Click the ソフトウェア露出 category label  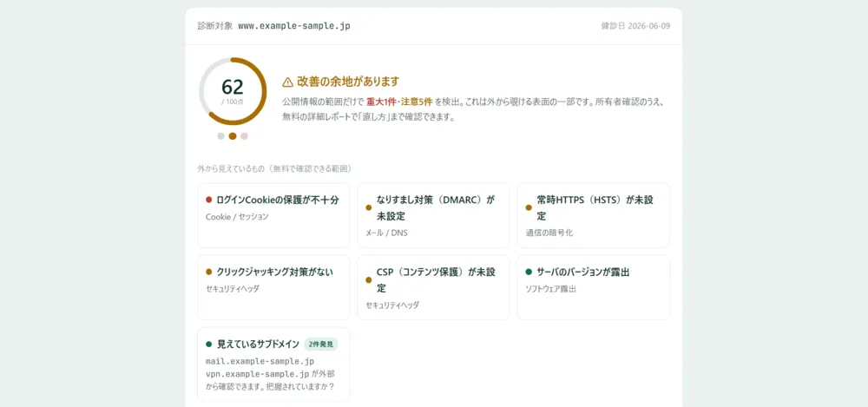pyautogui.click(x=551, y=288)
